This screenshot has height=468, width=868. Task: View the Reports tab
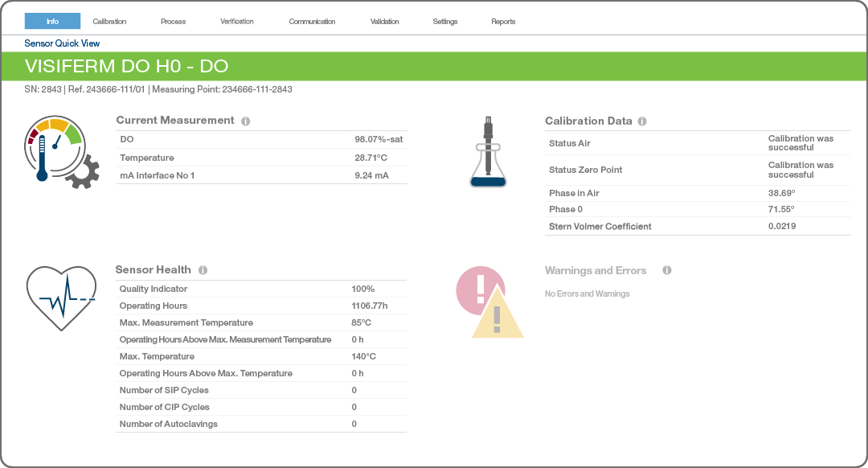pyautogui.click(x=503, y=21)
